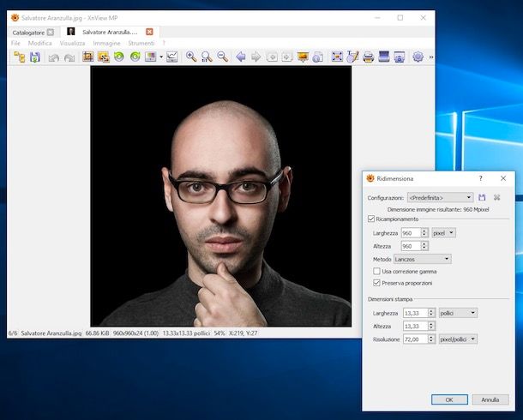Enable Usa correzione gamma checkbox

[x=377, y=271]
